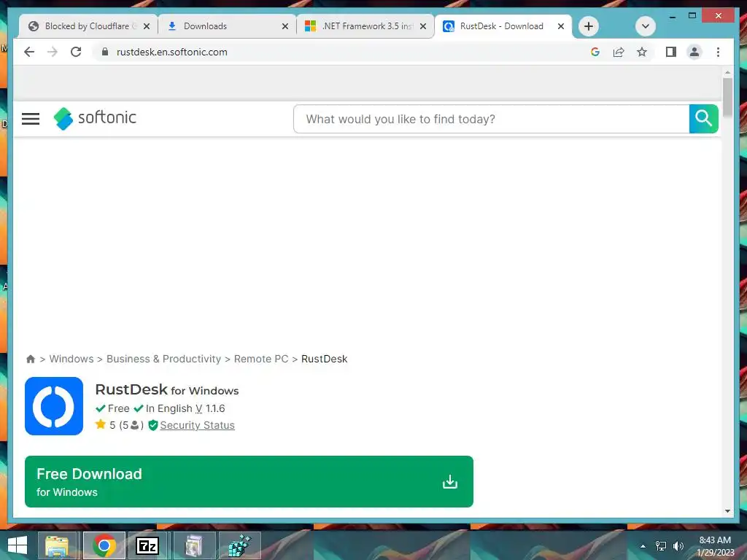
Task: Click the RustDesk breadcrumb text
Action: 325,359
